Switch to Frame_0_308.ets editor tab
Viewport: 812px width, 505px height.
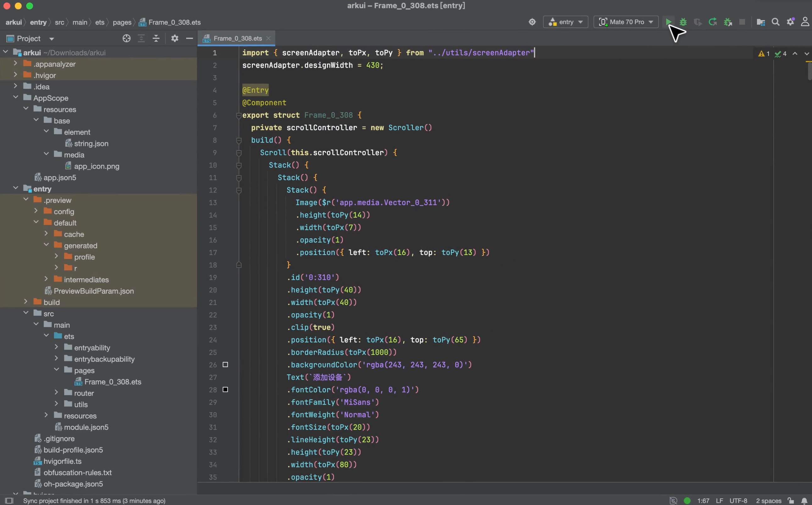coord(237,38)
